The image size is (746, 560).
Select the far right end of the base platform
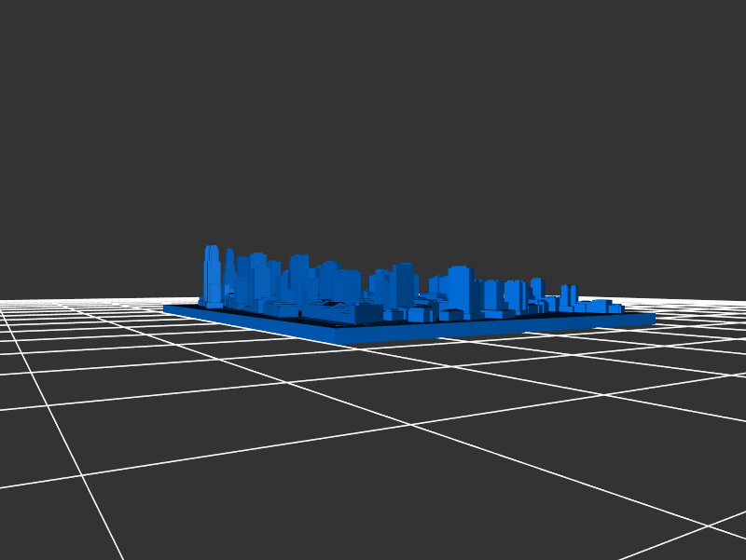coord(652,321)
